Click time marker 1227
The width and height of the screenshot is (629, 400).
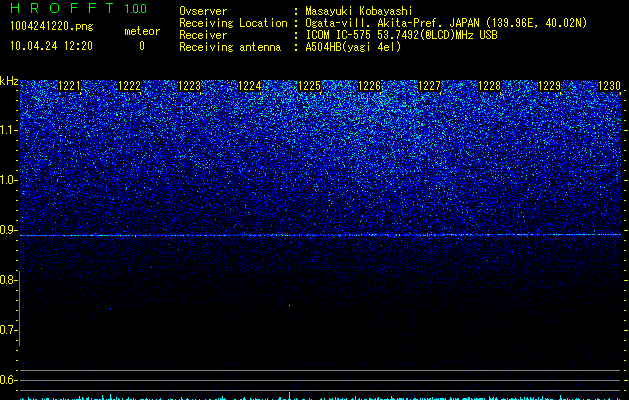pos(429,86)
